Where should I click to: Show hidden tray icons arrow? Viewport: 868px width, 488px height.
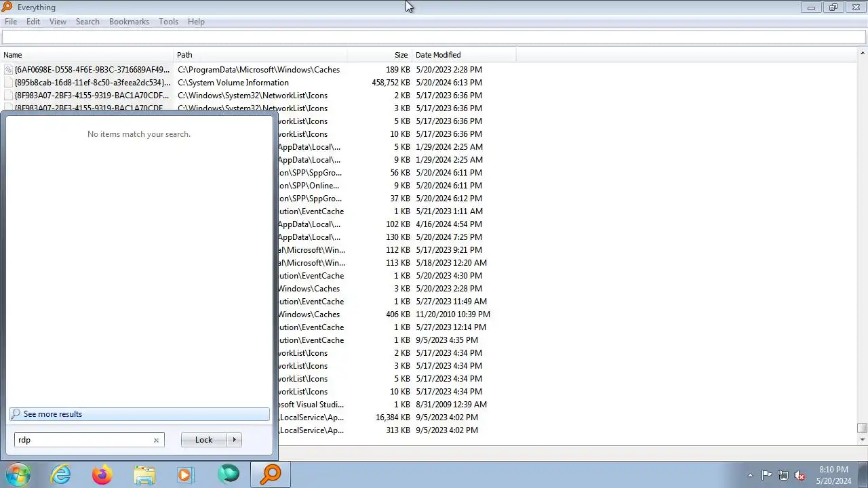point(750,475)
